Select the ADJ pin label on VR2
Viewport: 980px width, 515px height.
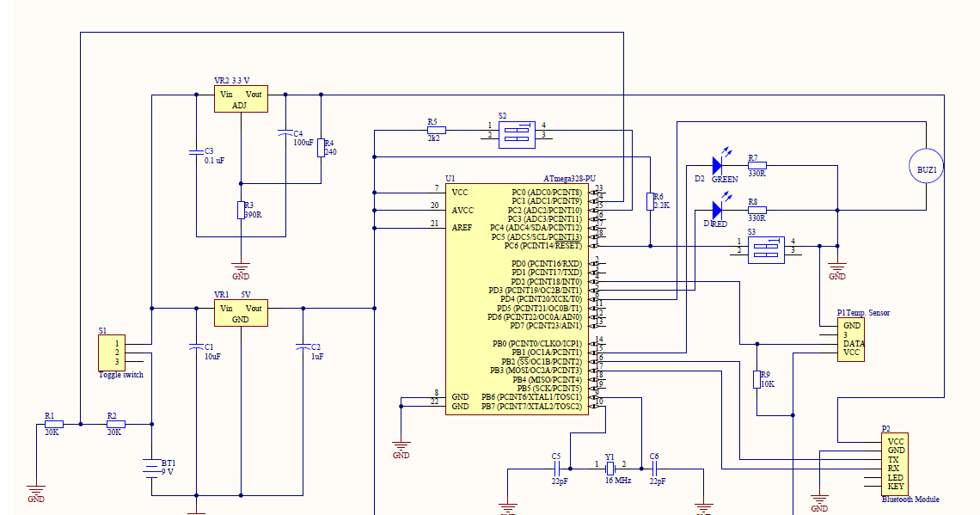[x=240, y=105]
